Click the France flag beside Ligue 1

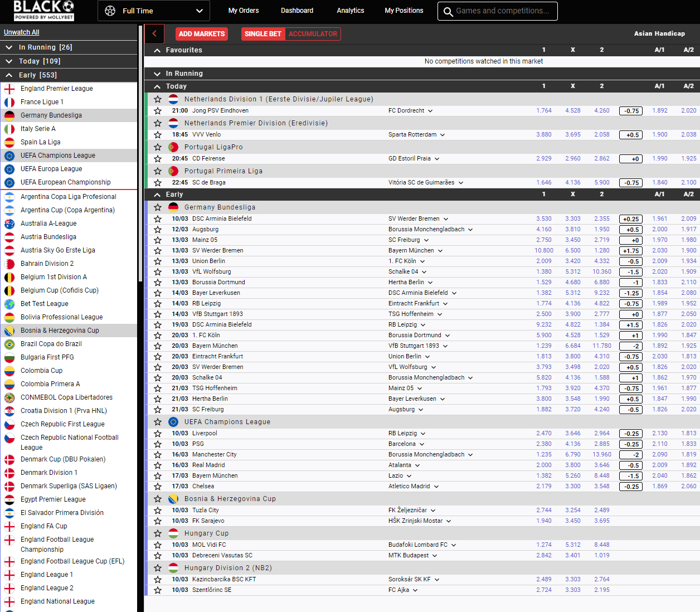pos(9,102)
